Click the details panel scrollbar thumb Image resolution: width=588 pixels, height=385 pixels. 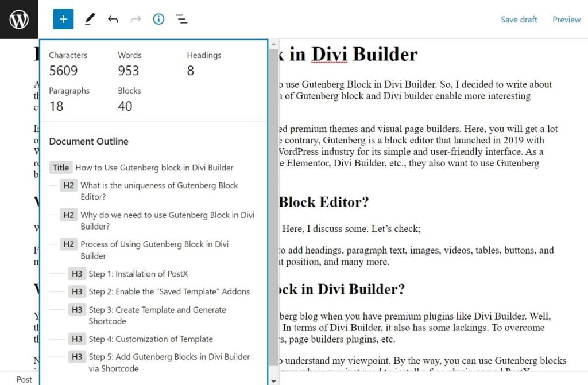click(x=274, y=207)
